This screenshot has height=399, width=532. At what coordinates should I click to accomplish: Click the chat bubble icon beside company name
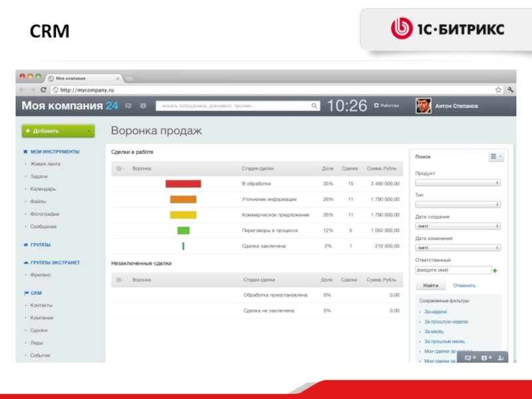click(x=128, y=106)
